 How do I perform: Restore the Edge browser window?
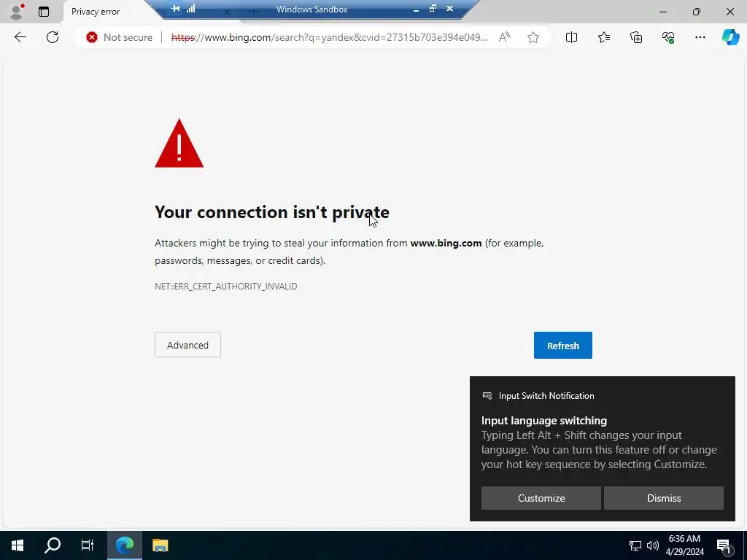point(697,12)
